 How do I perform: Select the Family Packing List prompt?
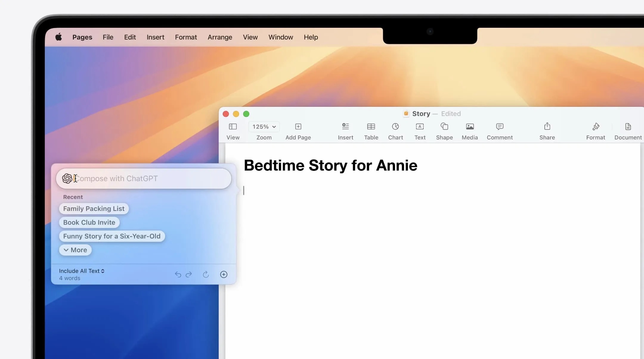coord(94,208)
